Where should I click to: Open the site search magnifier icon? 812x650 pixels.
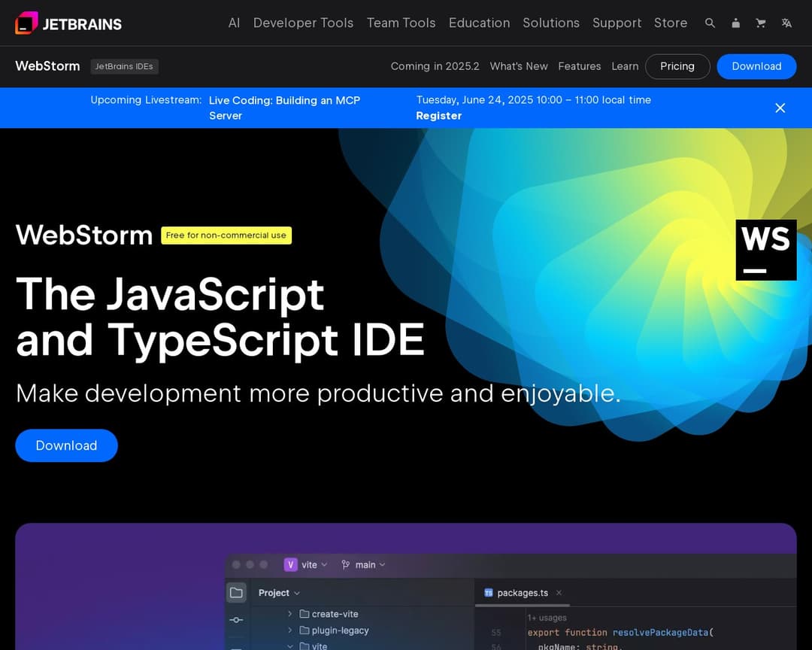(710, 23)
